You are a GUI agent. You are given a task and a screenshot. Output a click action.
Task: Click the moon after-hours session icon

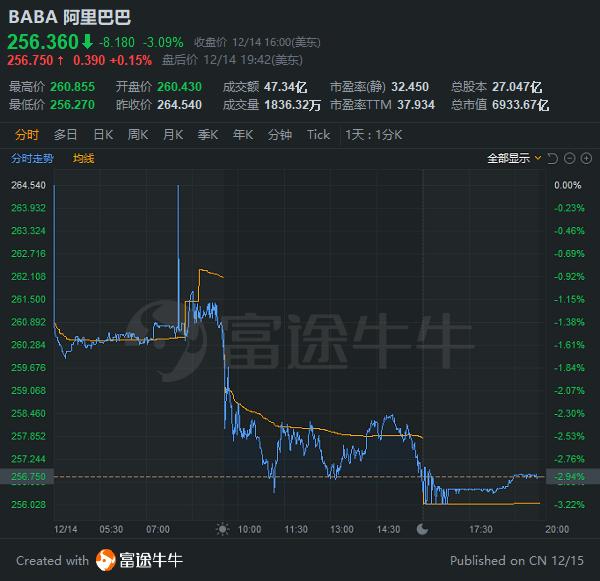click(x=423, y=529)
